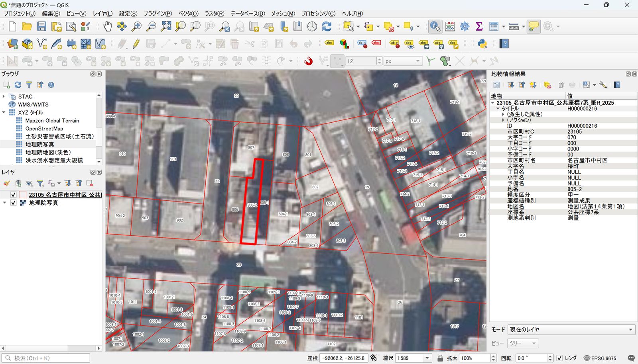Select WMS/WMTS in the browser tree
The height and width of the screenshot is (364, 638).
(x=33, y=104)
